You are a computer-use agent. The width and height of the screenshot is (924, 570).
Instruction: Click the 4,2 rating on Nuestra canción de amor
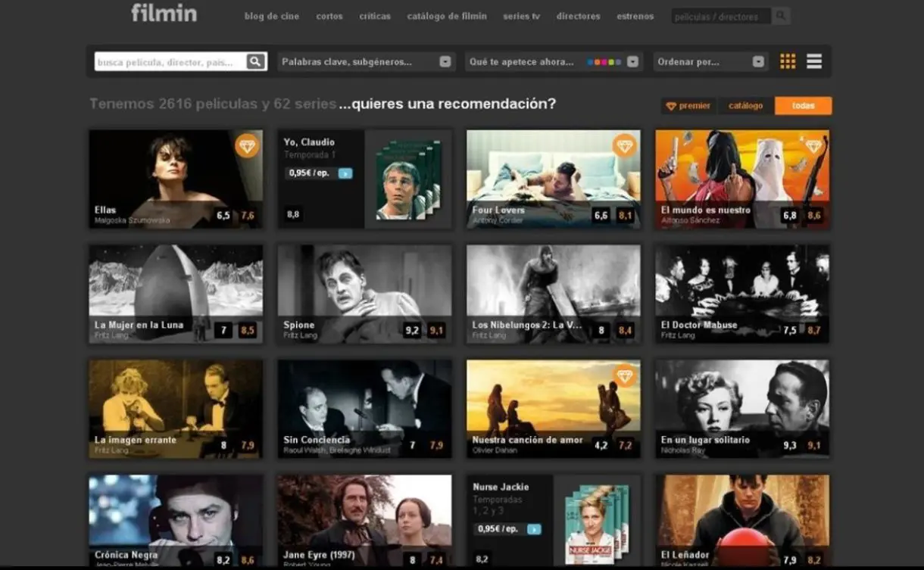click(x=601, y=445)
